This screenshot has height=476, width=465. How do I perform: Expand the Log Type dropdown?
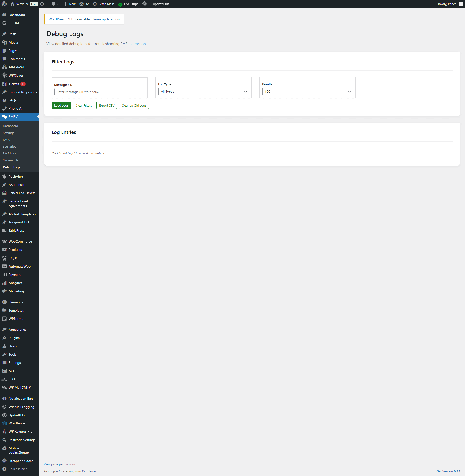point(203,92)
